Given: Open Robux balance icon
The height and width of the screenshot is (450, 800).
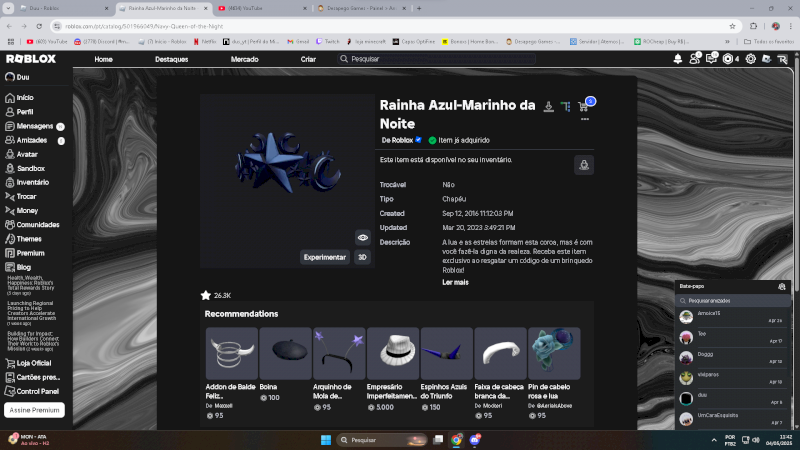Looking at the screenshot, I should [728, 59].
